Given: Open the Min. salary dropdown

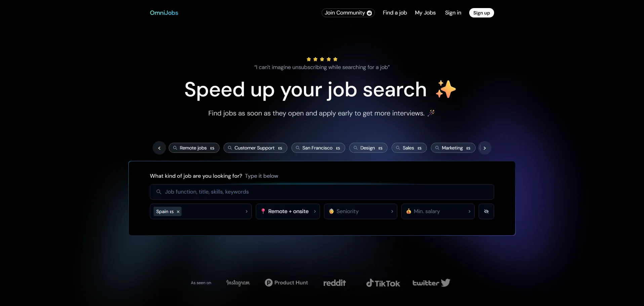Looking at the screenshot, I should tap(438, 211).
